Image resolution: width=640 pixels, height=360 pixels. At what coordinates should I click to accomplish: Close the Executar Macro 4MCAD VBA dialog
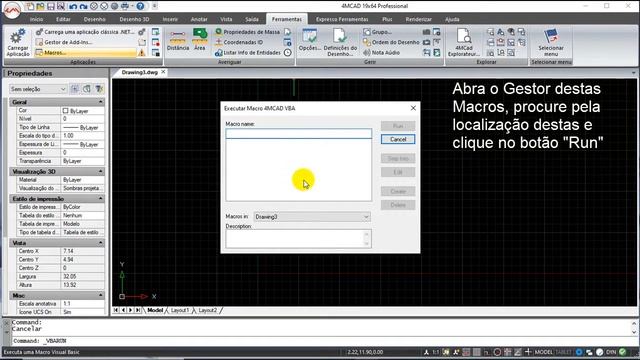pos(413,108)
